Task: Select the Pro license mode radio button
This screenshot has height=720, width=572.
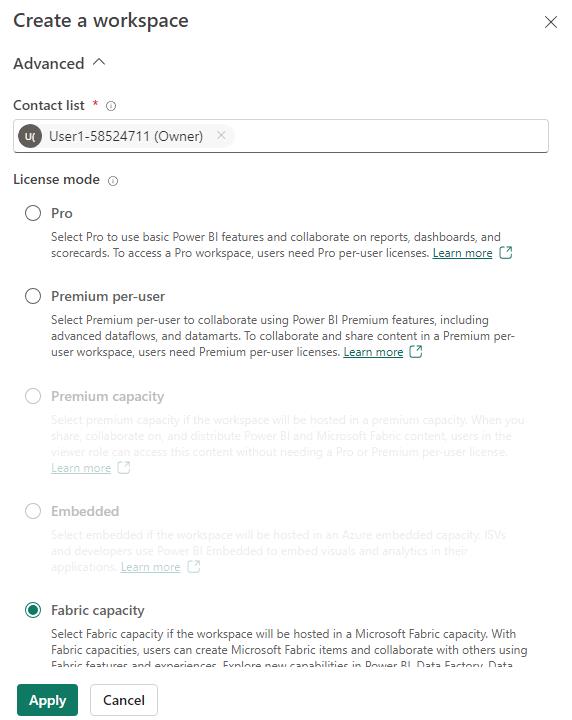Action: pos(33,213)
